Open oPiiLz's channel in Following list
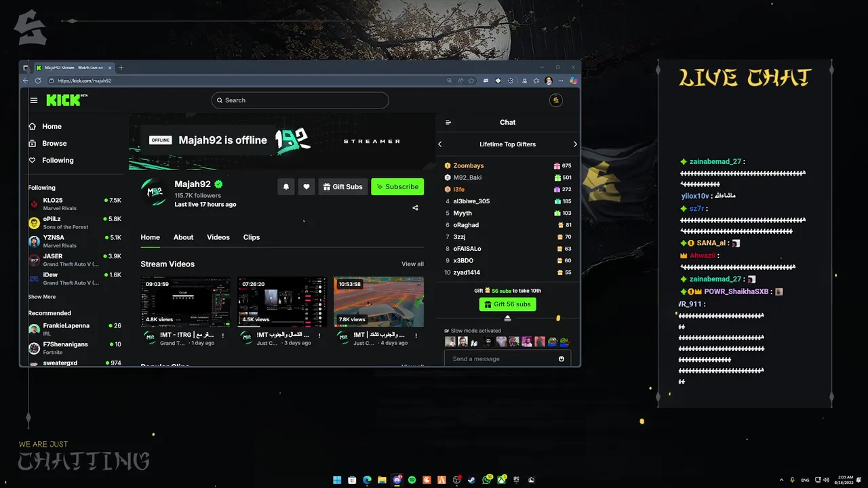 [x=75, y=223]
